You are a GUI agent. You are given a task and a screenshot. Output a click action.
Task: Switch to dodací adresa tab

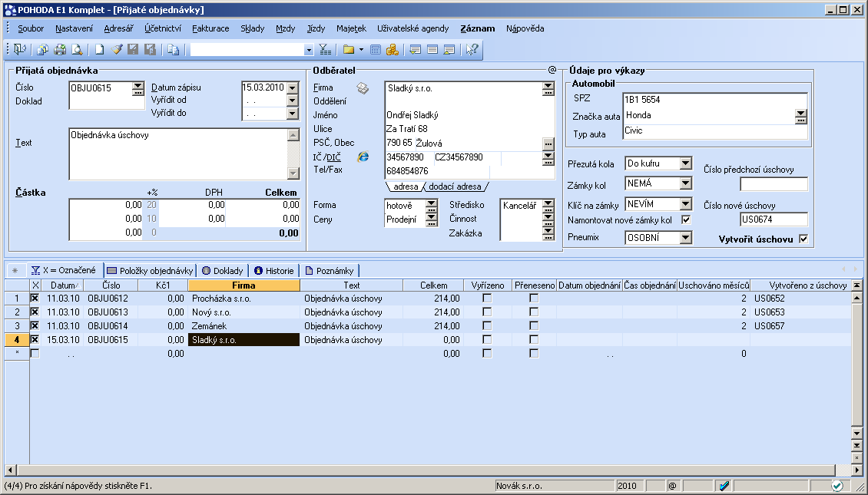[x=455, y=186]
